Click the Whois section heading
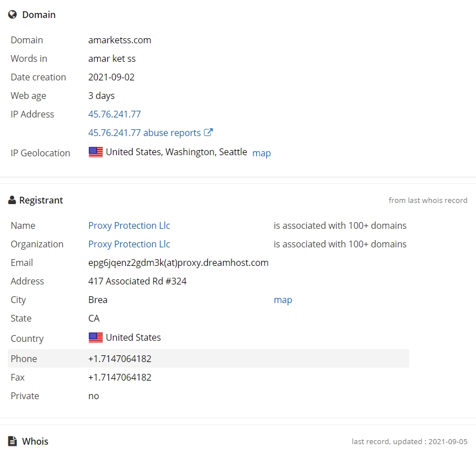Image resolution: width=476 pixels, height=452 pixels. tap(35, 441)
